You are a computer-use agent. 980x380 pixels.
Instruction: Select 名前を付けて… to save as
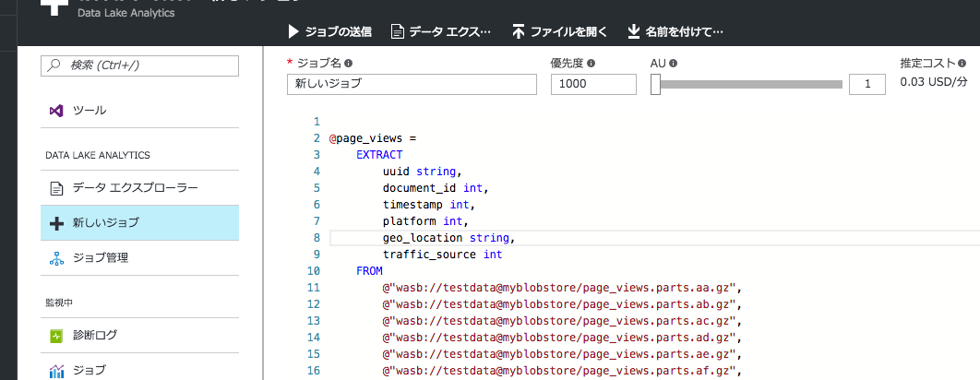click(x=675, y=31)
